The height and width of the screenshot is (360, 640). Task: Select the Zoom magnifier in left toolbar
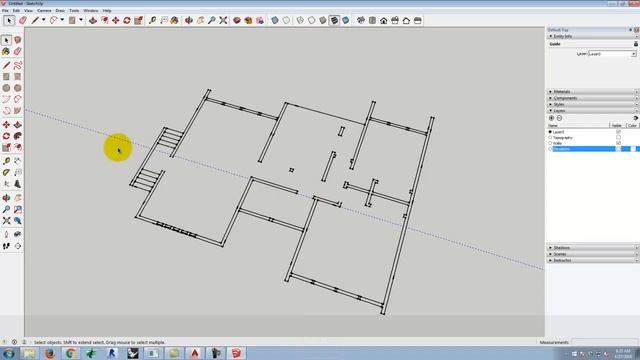pos(6,209)
